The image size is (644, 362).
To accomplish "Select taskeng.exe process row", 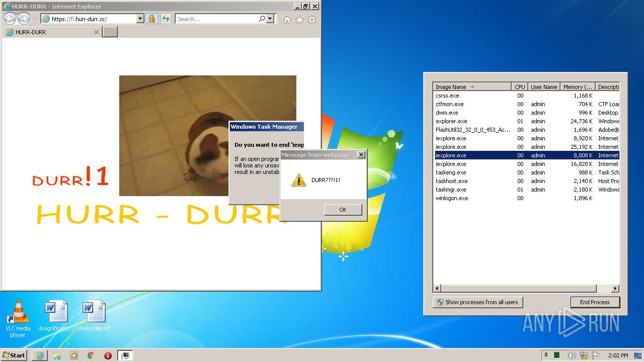I will 527,172.
